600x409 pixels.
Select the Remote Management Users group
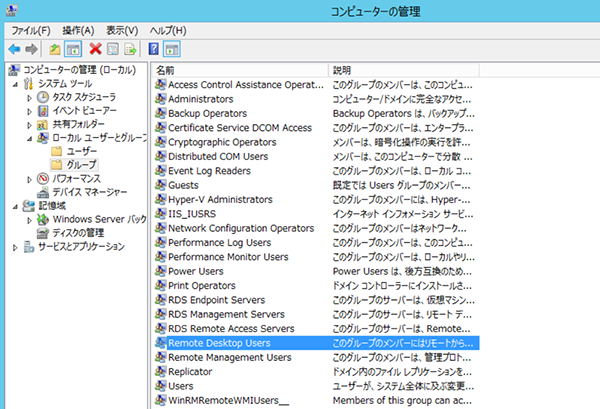(x=230, y=357)
